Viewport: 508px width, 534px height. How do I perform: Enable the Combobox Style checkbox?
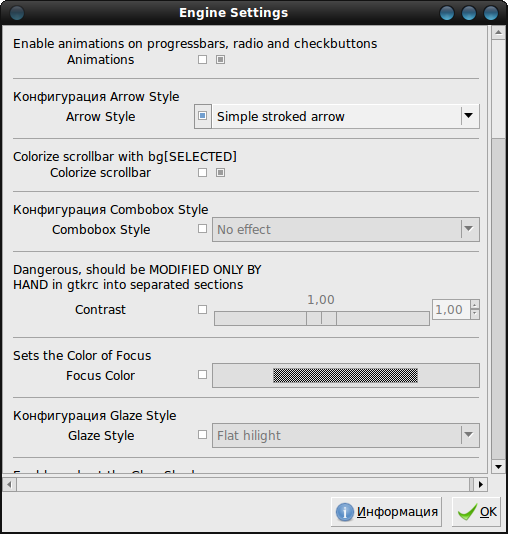tap(202, 229)
